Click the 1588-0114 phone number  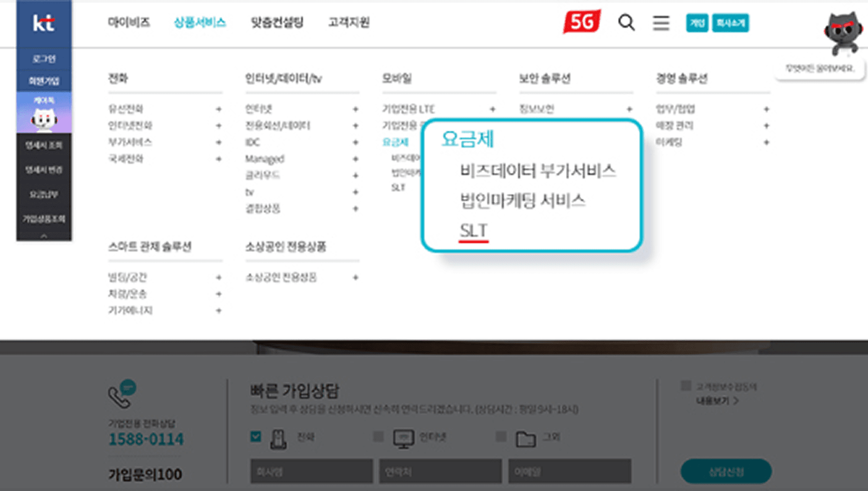pyautogui.click(x=146, y=439)
